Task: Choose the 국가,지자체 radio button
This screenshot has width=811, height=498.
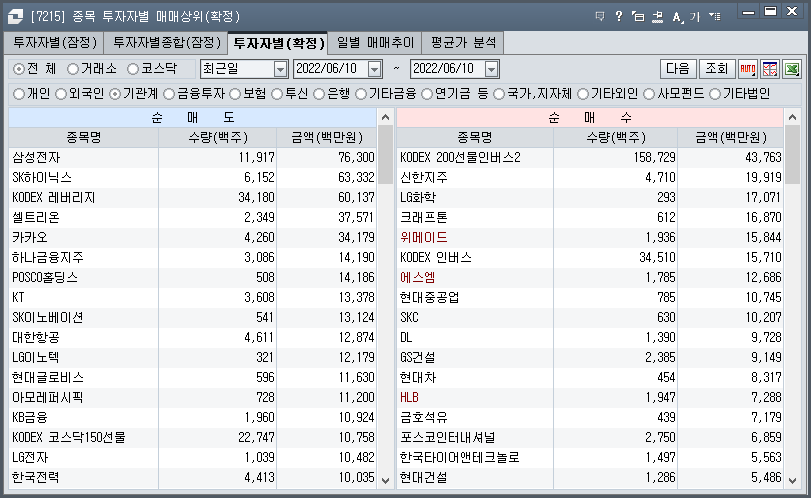Action: tap(499, 94)
